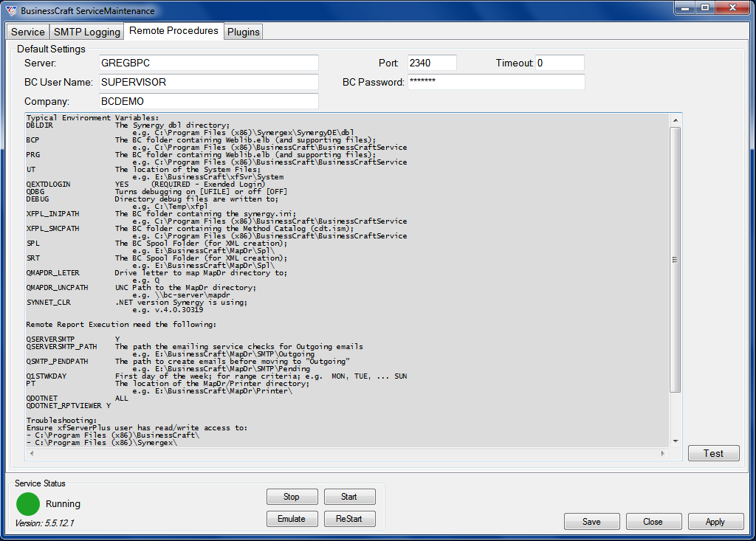Click the Test button
756x541 pixels.
pyautogui.click(x=714, y=453)
